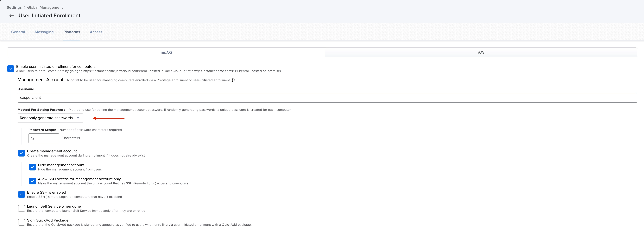The image size is (644, 243).
Task: Enable Launch Self Service when done
Action: pos(22,208)
